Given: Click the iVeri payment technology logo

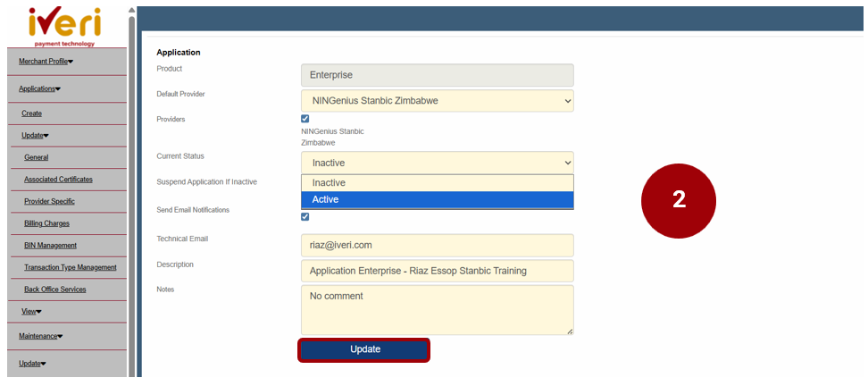Looking at the screenshot, I should coord(65,27).
